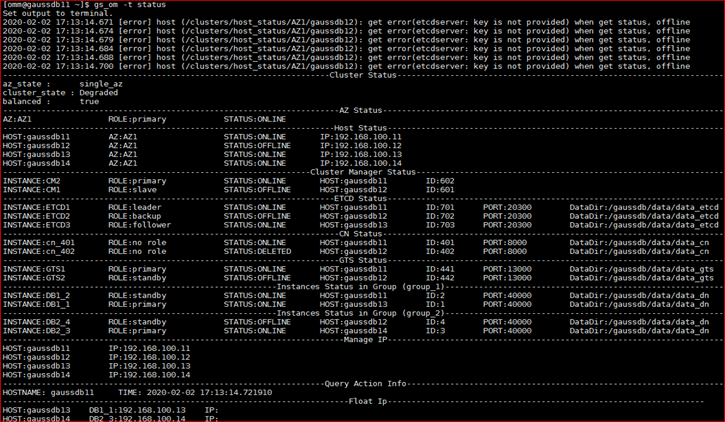Click the 'gs_om -t status' command text
Viewport: 725px width, 422px height.
129,5
